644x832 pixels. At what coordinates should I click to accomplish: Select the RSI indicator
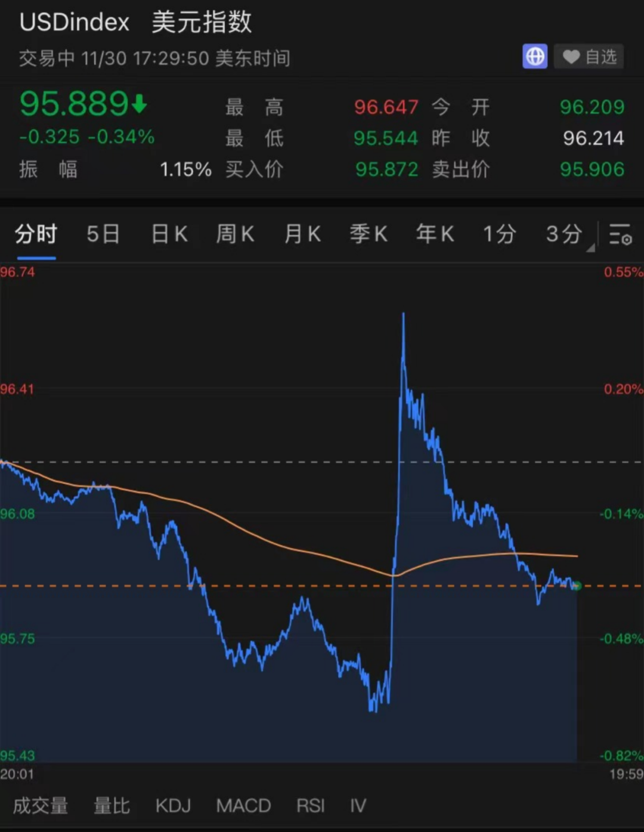[x=310, y=806]
